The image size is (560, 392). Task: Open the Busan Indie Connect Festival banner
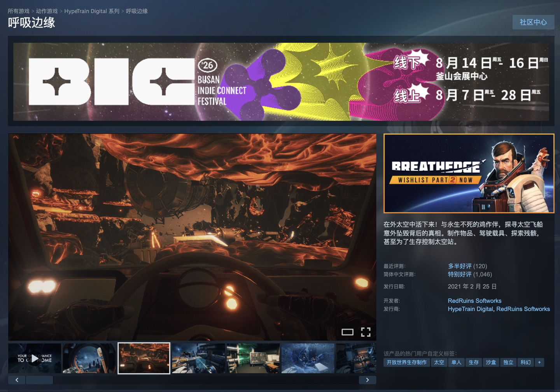[x=281, y=82]
